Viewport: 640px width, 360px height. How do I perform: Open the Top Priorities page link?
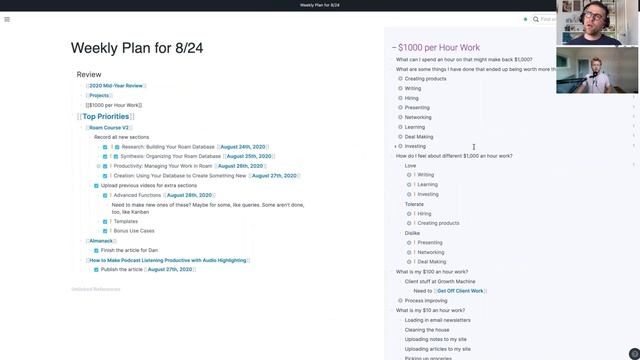(x=106, y=116)
